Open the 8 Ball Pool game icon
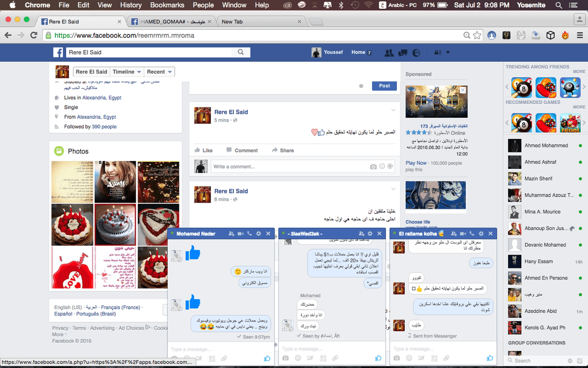 [522, 88]
